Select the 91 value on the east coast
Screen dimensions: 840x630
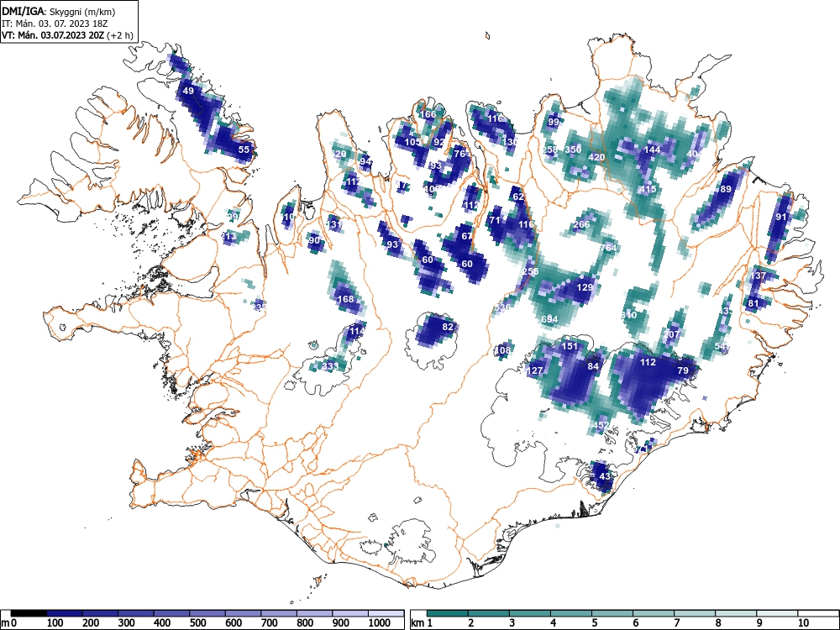click(781, 217)
